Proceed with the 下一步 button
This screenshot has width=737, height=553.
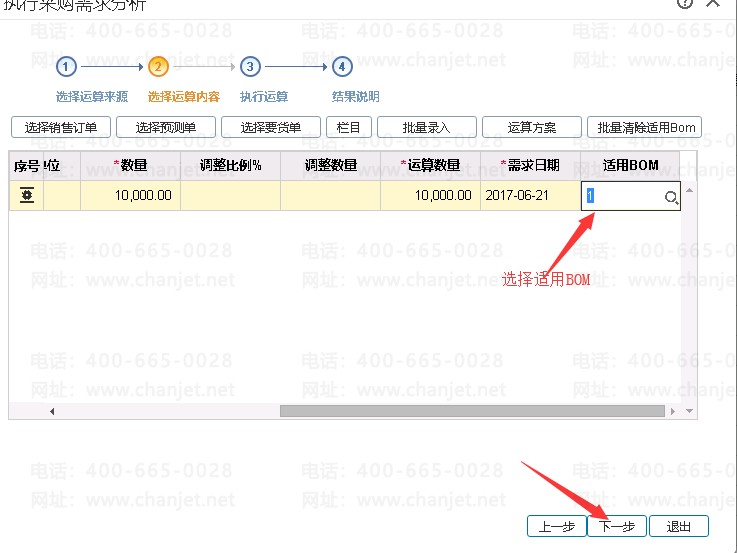pos(617,526)
